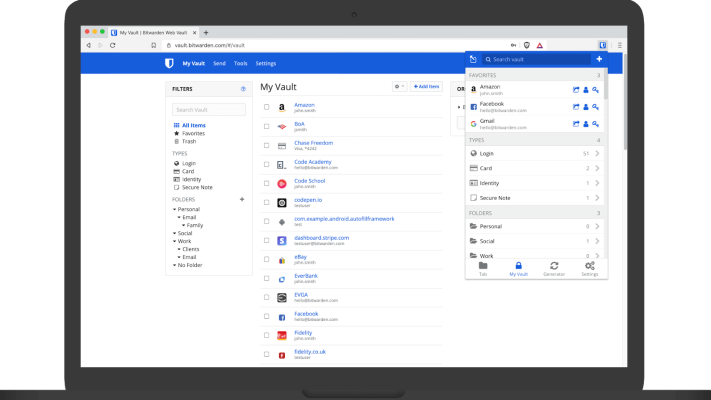Open the Tools nav item

click(240, 63)
